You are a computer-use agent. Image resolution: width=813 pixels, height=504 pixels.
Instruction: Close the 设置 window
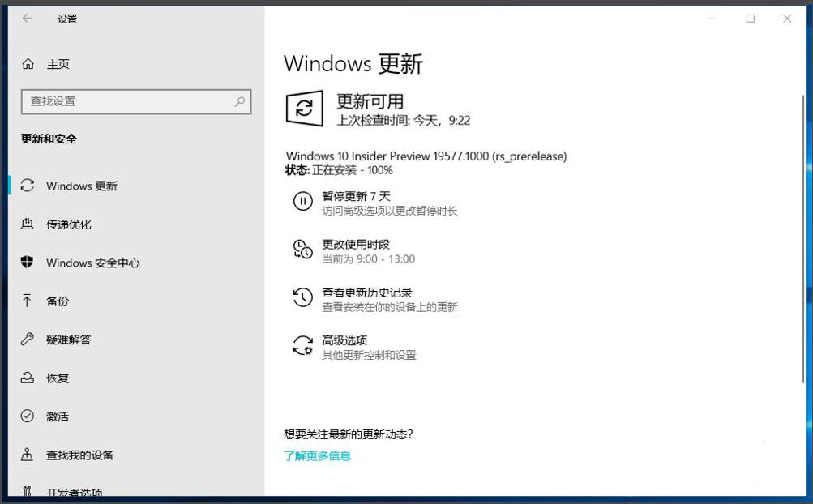[787, 19]
